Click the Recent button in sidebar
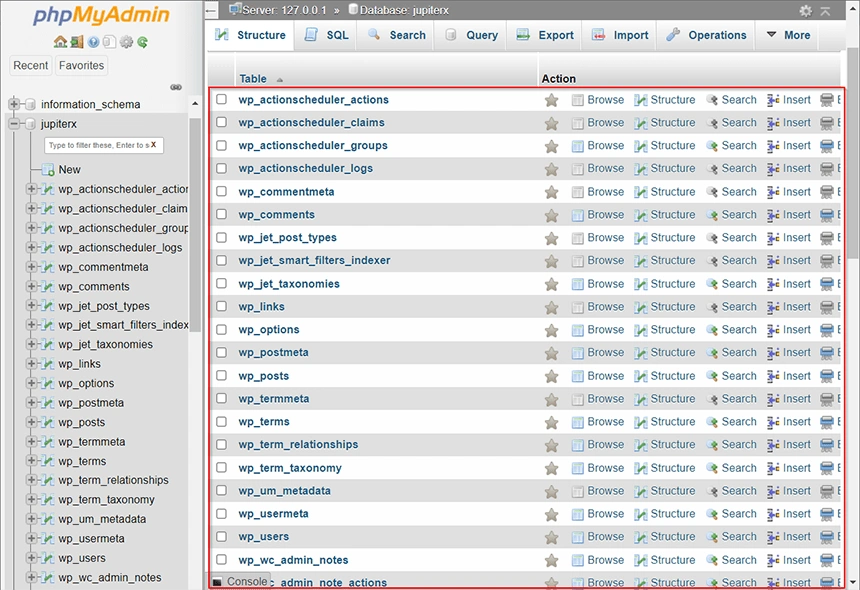This screenshot has height=590, width=860. [31, 65]
